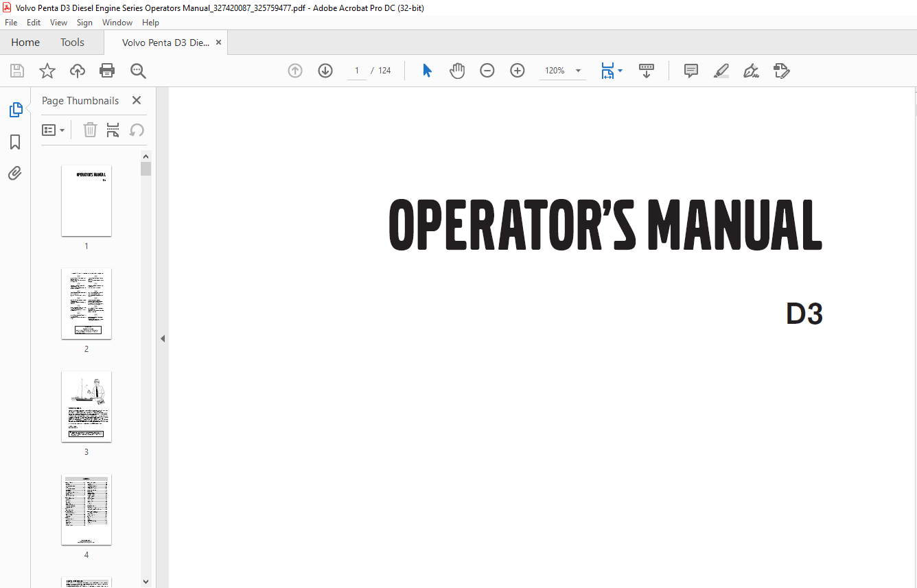Close the Page Thumbnails panel

[137, 100]
